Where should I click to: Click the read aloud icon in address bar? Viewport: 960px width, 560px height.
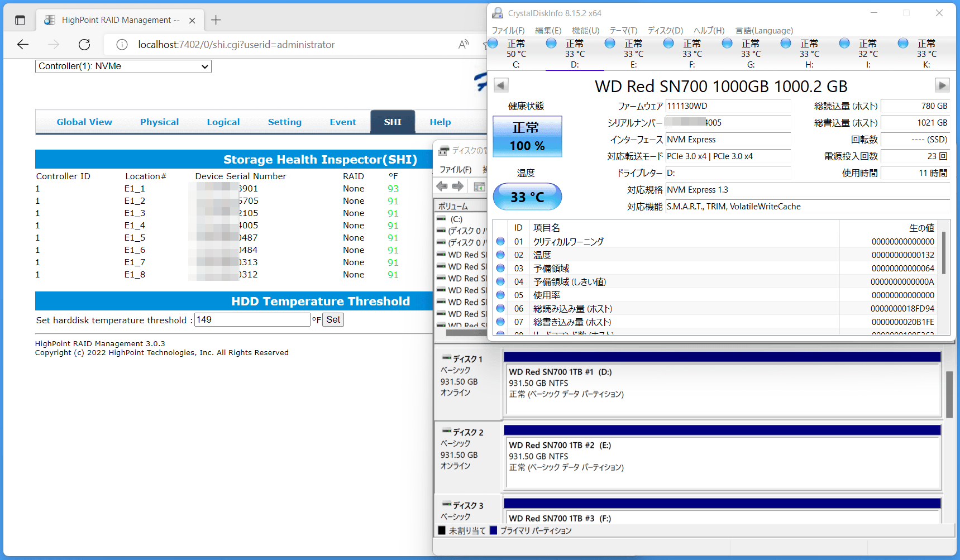[464, 45]
